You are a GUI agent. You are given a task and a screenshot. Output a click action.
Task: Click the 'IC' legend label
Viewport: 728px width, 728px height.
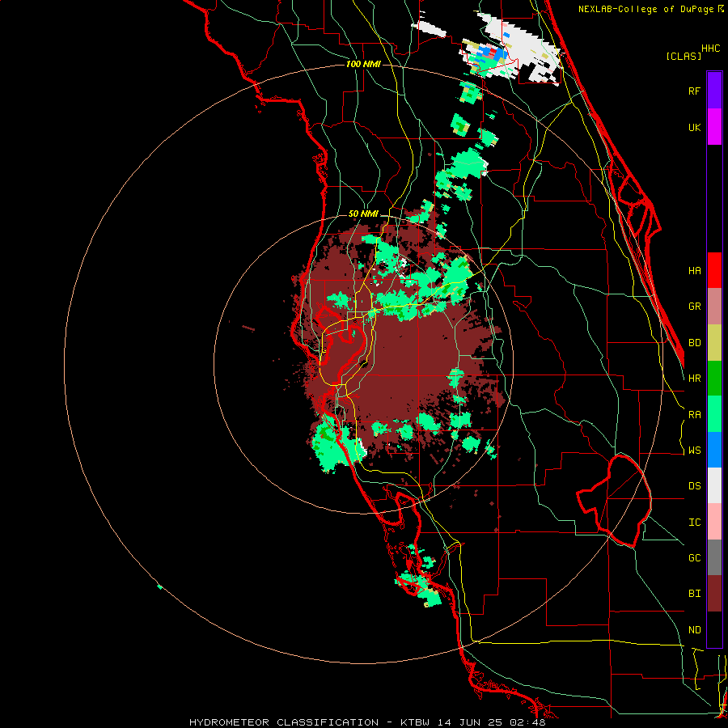tap(694, 523)
